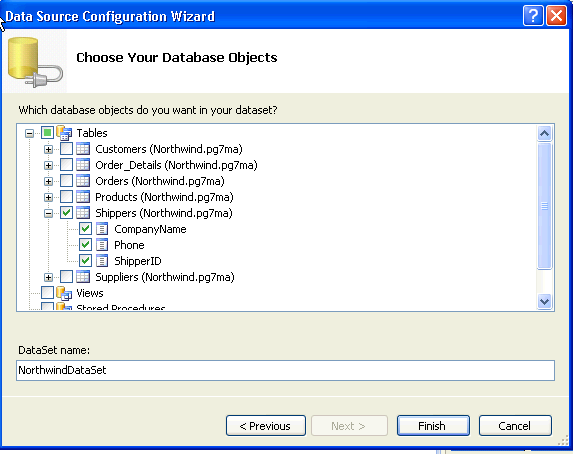Check the Views checkbox
573x454 pixels.
pyautogui.click(x=47, y=293)
